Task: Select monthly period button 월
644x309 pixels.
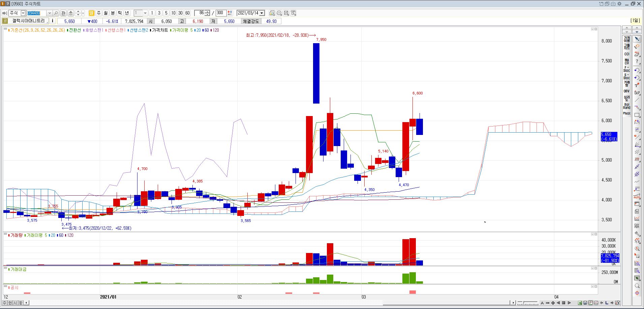Action: (106, 13)
